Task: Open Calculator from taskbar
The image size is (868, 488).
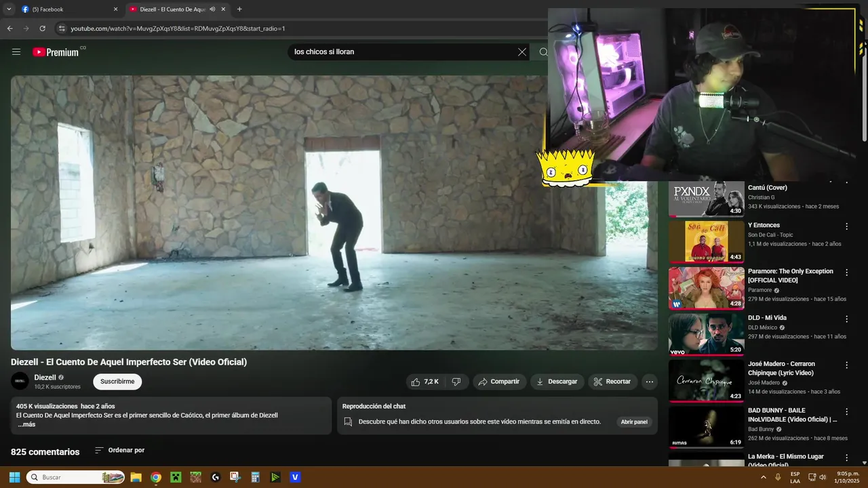Action: click(256, 477)
